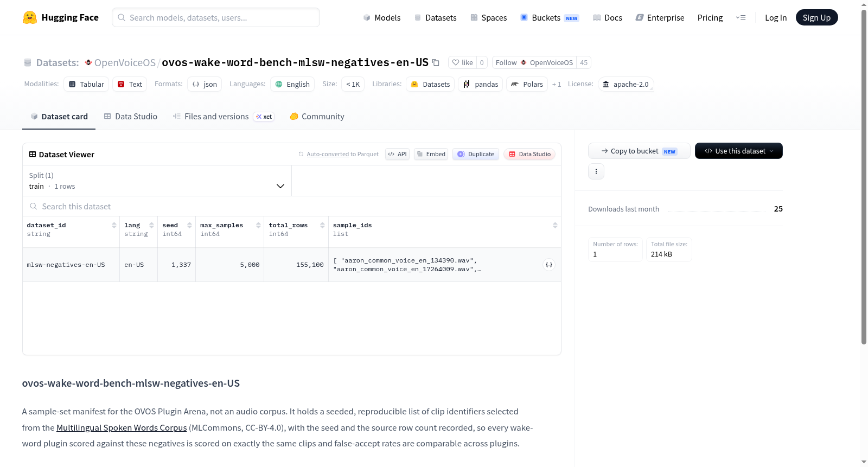Open the Pricing page
868x467 pixels.
coord(710,17)
